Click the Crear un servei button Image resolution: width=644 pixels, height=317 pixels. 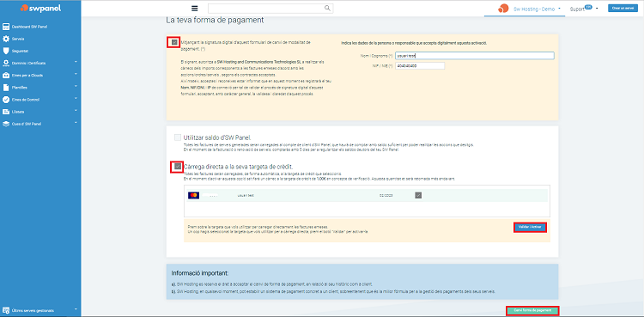[623, 9]
